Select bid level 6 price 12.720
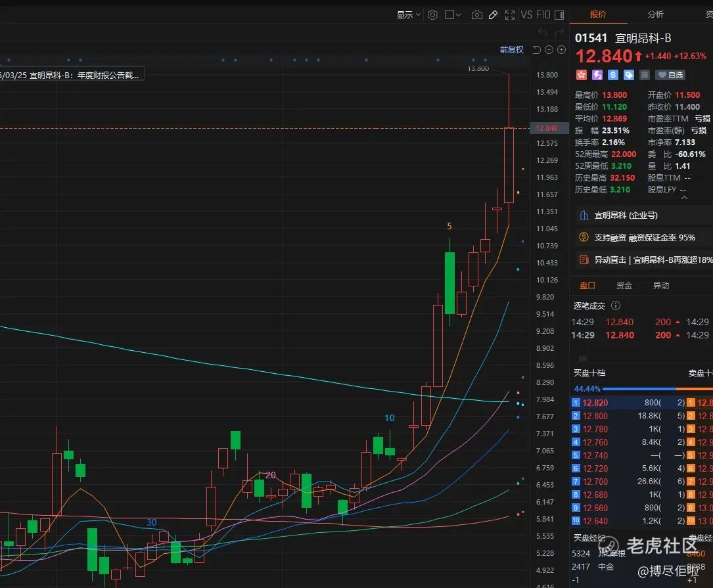The height and width of the screenshot is (588, 713). (595, 468)
